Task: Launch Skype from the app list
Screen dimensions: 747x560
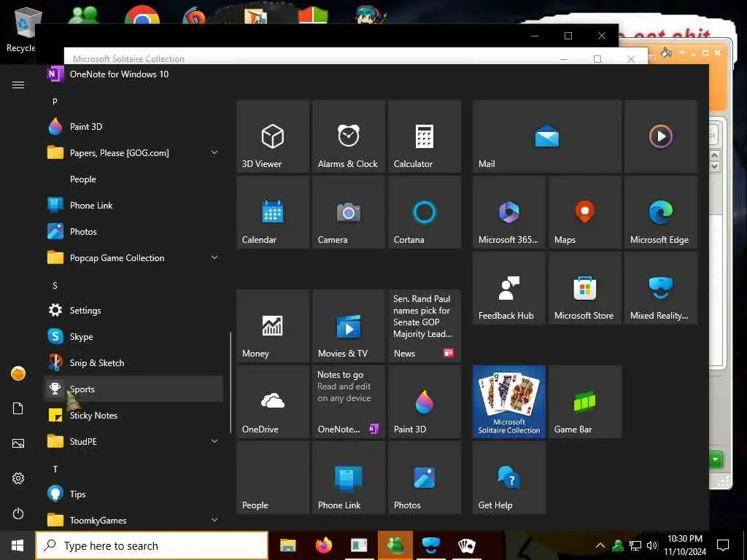Action: coord(133,336)
